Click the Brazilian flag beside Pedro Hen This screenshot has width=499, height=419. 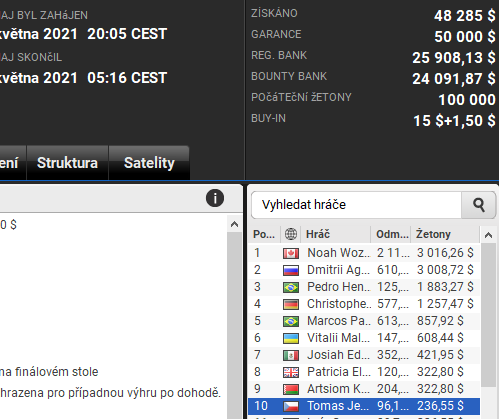pyautogui.click(x=291, y=287)
